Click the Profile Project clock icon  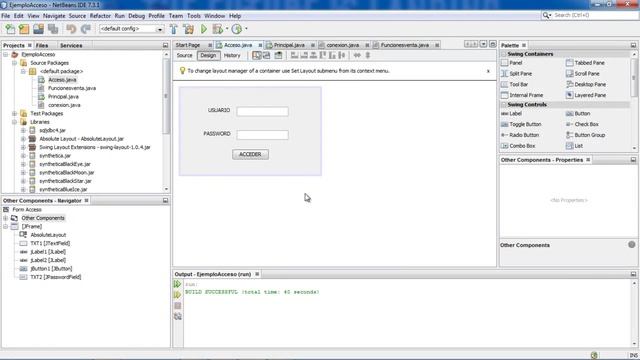click(237, 29)
